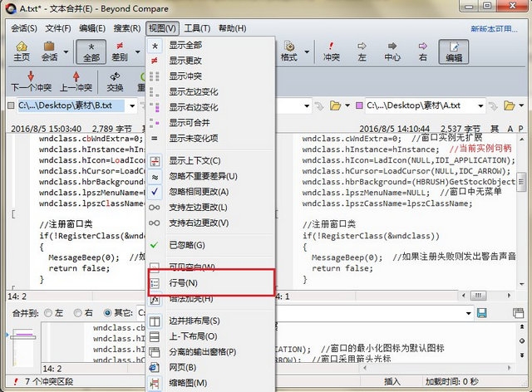Go to 下一个冲突 next conflict
The width and height of the screenshot is (532, 392).
(31, 81)
